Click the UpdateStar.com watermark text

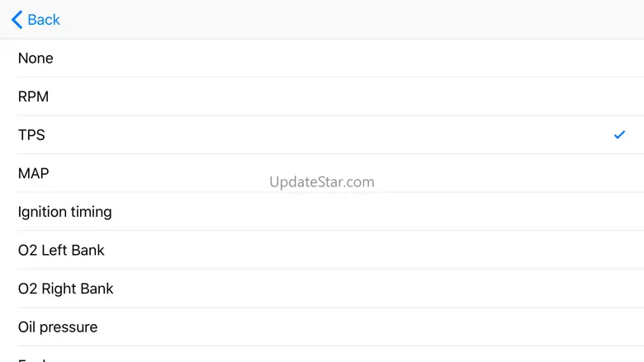(322, 181)
